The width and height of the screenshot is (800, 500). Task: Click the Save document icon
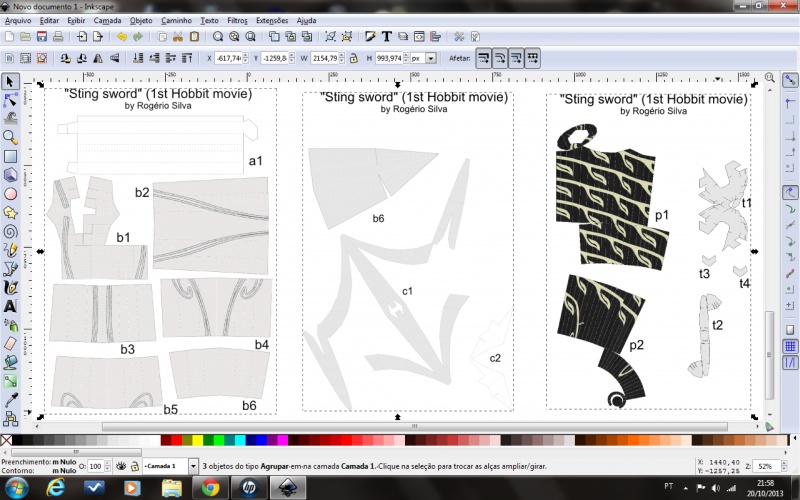click(42, 37)
